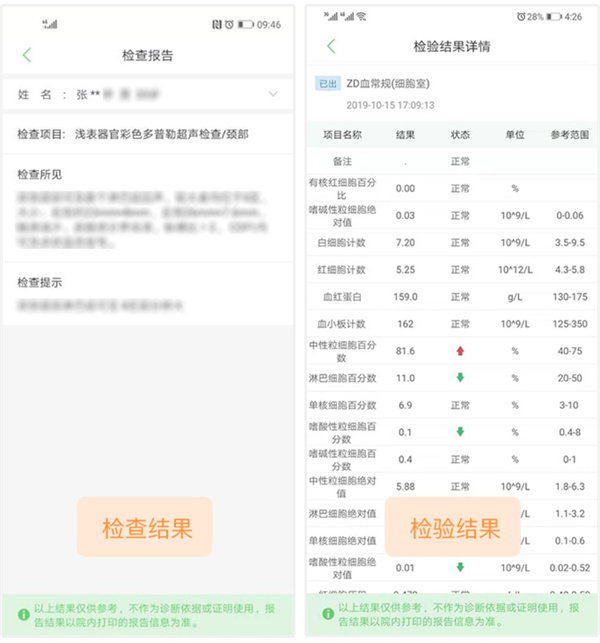Expand the patient name dropdown chevron
600x643 pixels.
(x=273, y=94)
